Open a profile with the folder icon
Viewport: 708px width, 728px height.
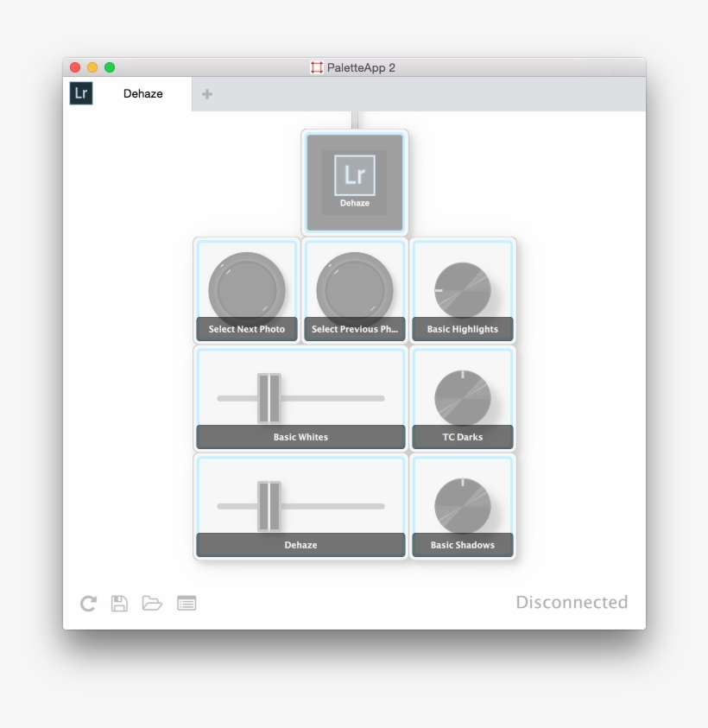152,603
